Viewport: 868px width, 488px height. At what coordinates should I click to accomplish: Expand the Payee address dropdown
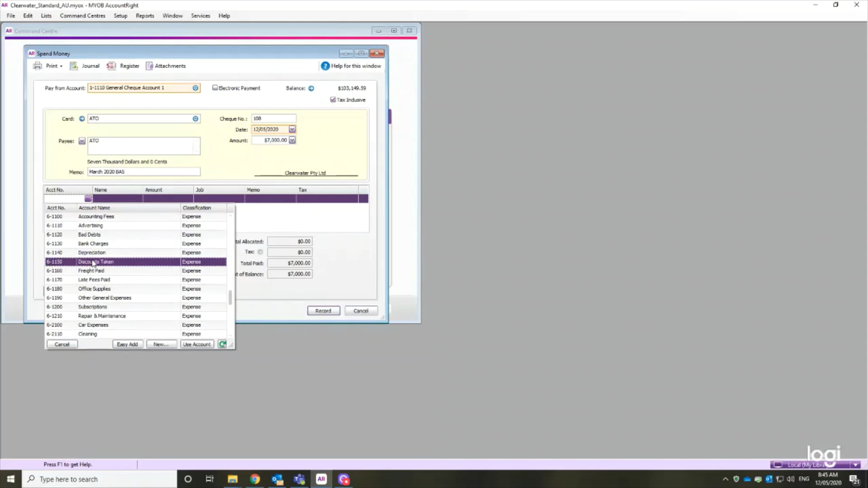coord(82,141)
